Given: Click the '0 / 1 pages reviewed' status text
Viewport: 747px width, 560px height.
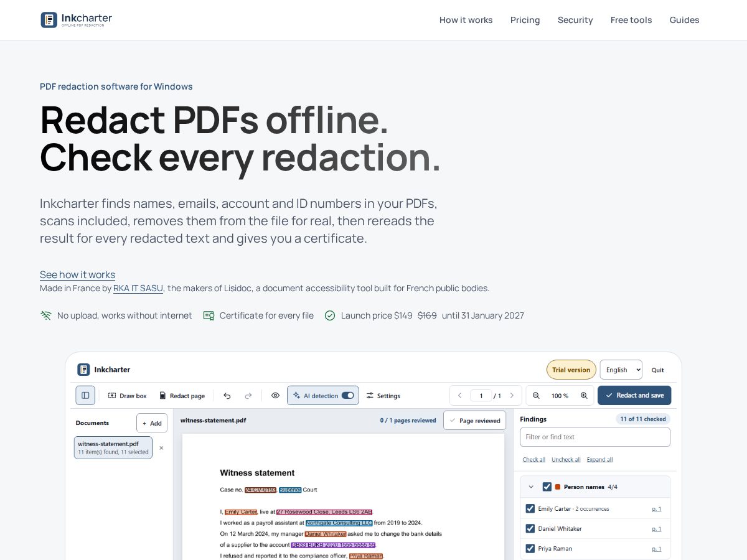Looking at the screenshot, I should 408,421.
